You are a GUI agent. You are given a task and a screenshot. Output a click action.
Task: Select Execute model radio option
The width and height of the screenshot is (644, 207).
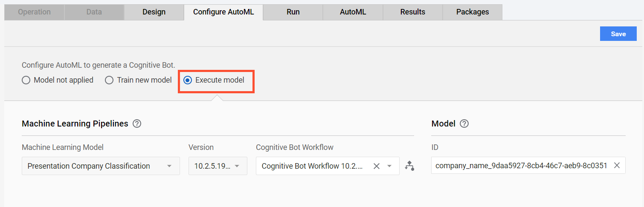214,80
